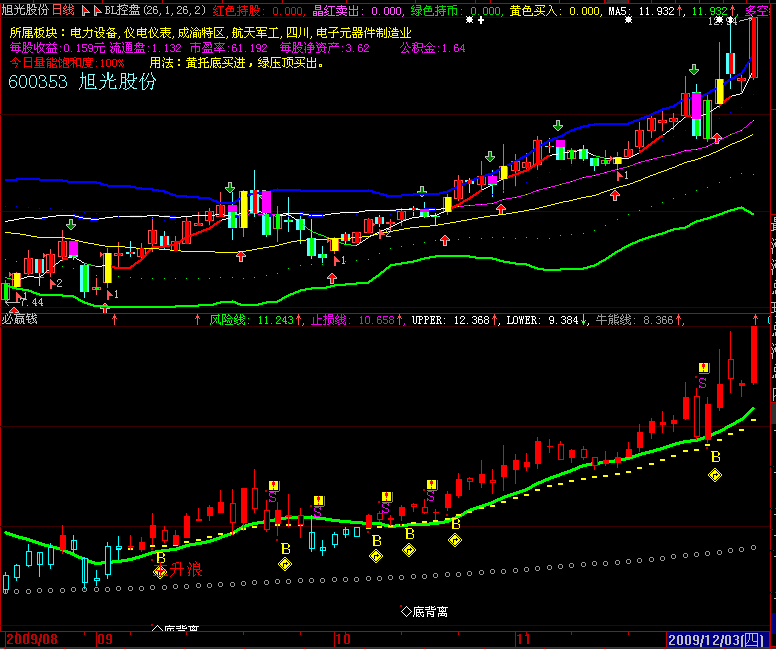
Task: Click the first red flag icon before BL控盘
Action: [85, 11]
